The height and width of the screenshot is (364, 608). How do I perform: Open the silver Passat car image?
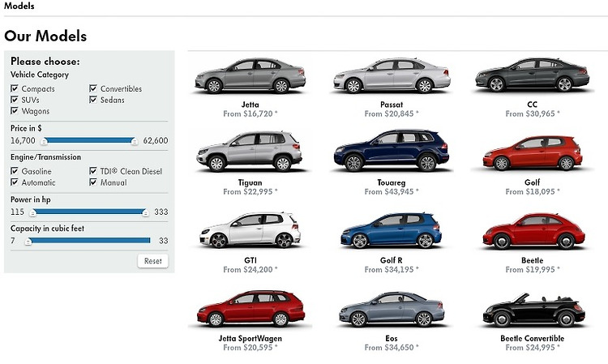tap(392, 75)
